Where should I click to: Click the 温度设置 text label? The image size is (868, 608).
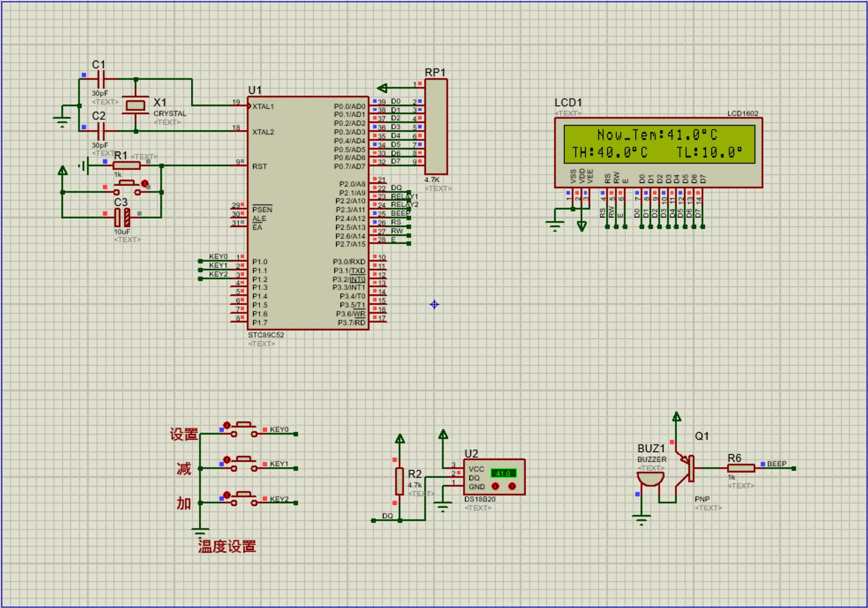227,546
